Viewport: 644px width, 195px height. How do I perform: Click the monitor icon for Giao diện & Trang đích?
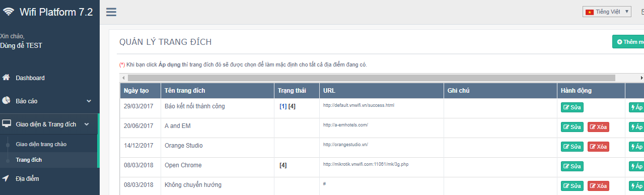point(7,124)
